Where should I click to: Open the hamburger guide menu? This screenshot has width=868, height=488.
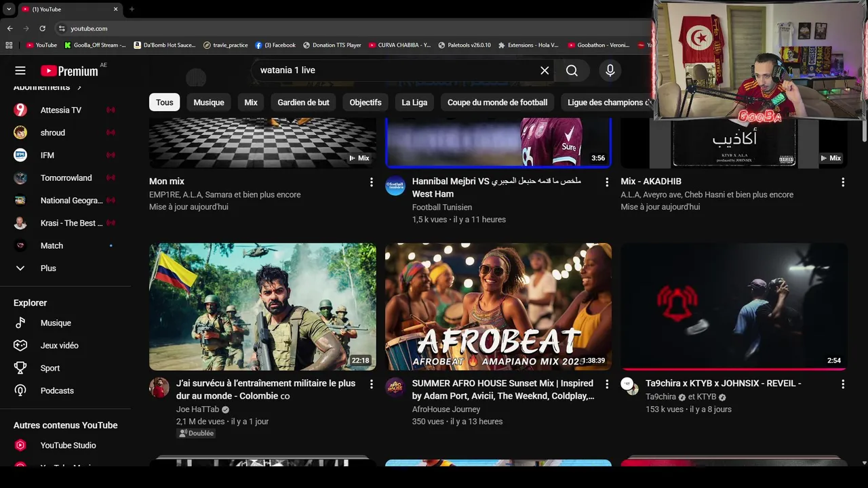(x=20, y=70)
